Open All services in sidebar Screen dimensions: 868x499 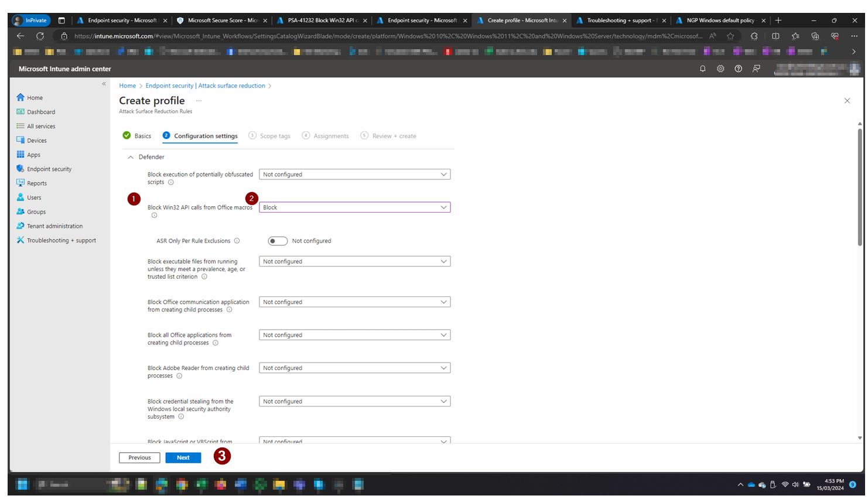tap(36, 126)
